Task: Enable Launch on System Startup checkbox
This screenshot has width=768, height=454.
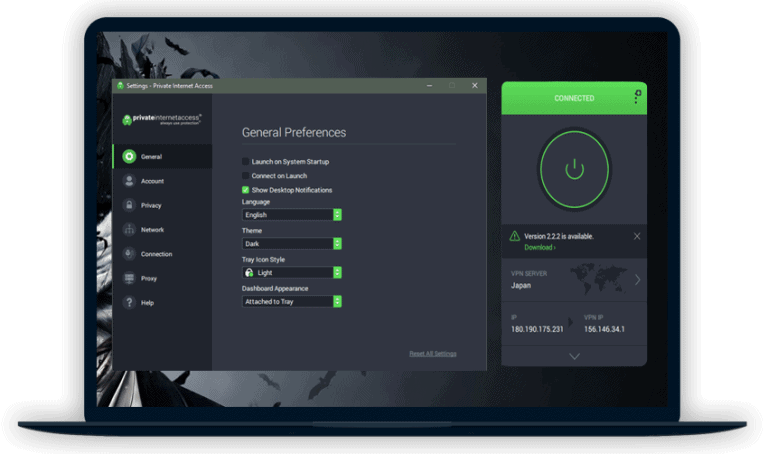Action: [x=245, y=161]
